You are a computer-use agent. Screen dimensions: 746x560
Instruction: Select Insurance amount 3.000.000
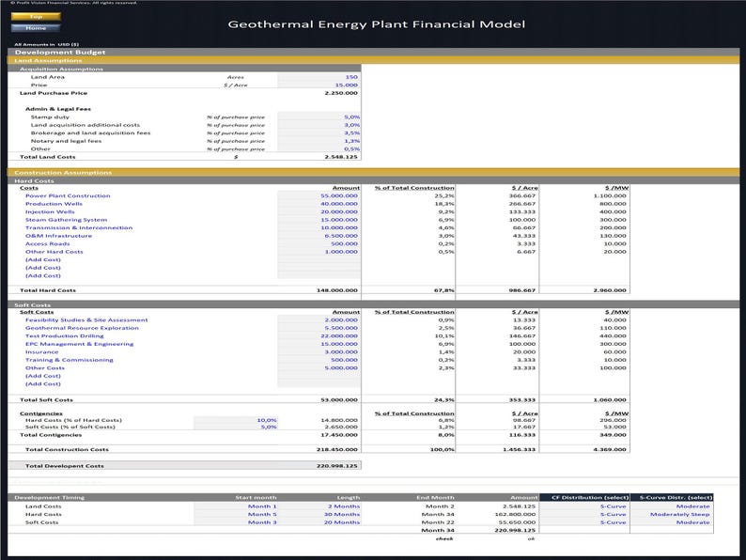click(319, 352)
